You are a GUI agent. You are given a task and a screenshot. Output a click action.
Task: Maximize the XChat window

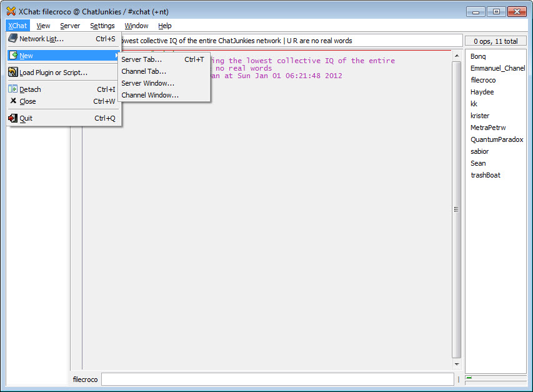496,11
